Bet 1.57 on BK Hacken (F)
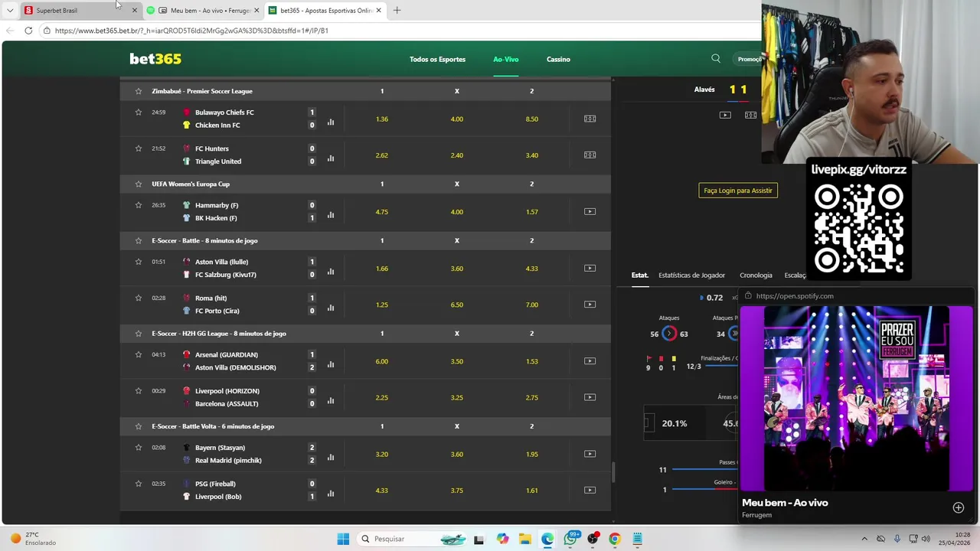The height and width of the screenshot is (551, 980). [x=532, y=212]
